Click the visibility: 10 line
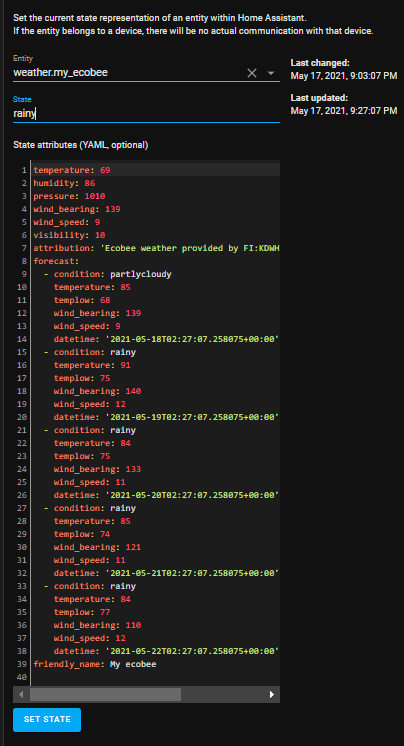The width and height of the screenshot is (404, 746). coord(69,235)
